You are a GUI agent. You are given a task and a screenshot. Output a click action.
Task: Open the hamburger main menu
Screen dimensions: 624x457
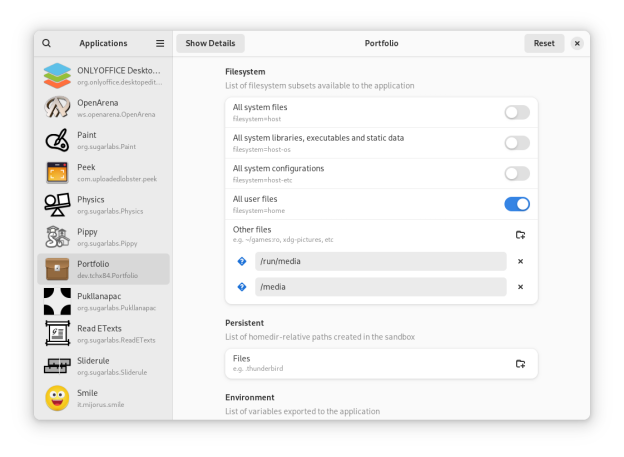[160, 44]
